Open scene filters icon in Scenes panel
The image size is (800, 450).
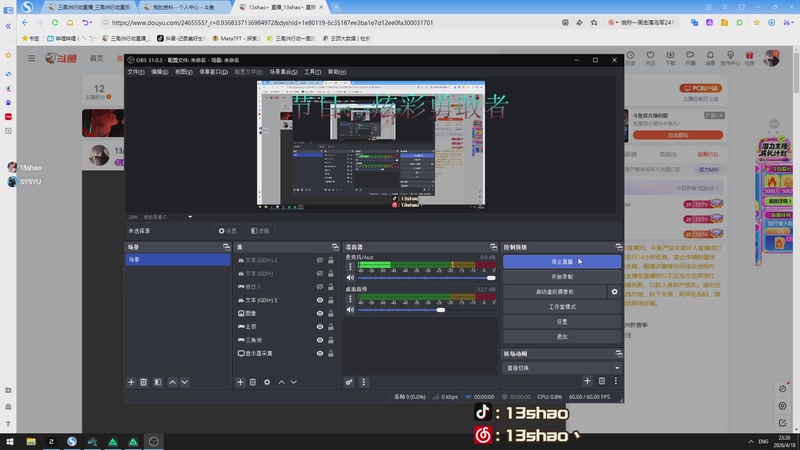click(x=158, y=382)
